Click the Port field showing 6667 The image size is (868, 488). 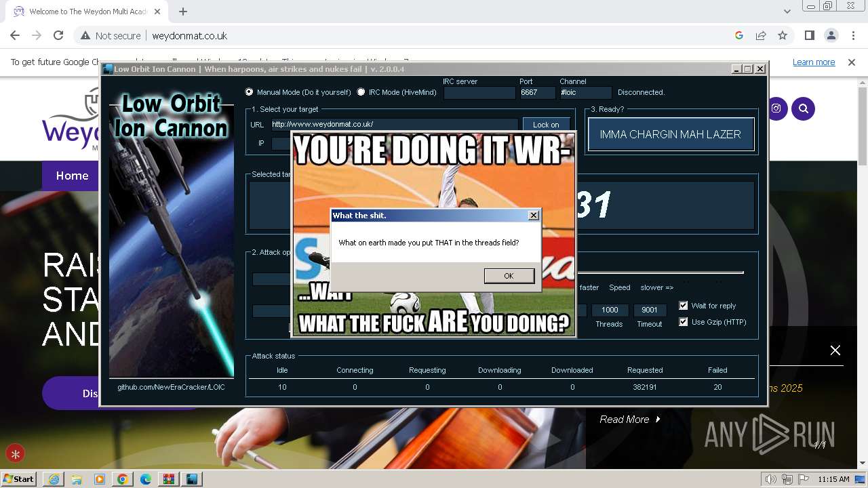[537, 93]
